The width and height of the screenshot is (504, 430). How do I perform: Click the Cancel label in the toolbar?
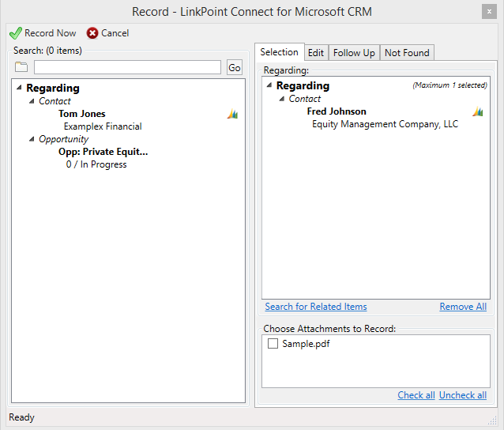point(115,33)
